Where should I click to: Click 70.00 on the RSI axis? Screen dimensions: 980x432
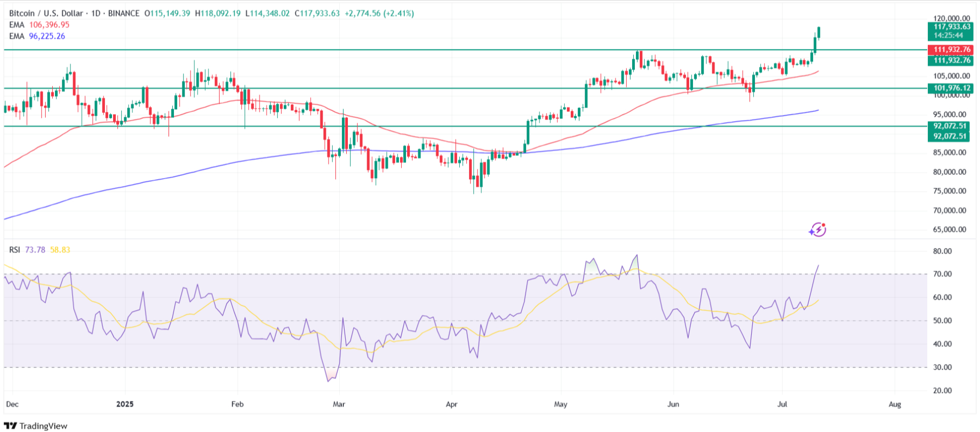tap(942, 274)
